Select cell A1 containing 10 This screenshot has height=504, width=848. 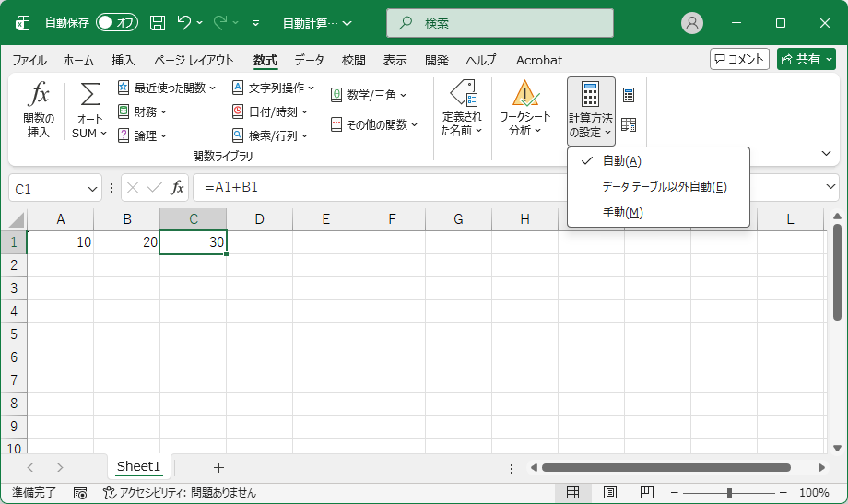point(60,242)
